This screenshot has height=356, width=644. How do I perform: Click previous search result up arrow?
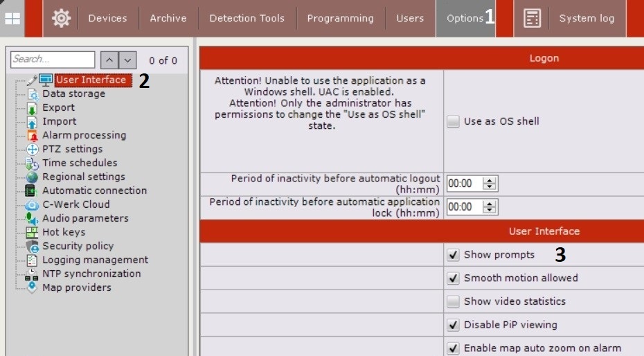click(109, 60)
